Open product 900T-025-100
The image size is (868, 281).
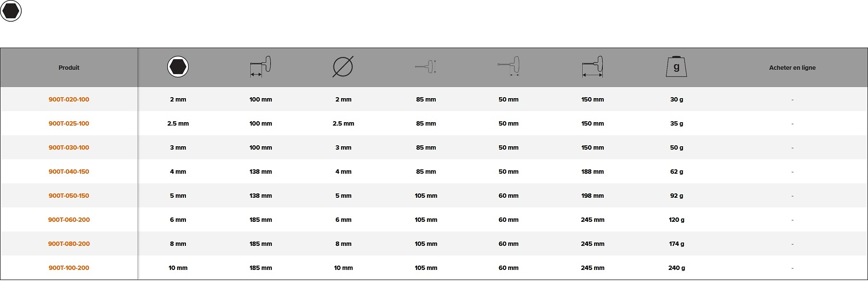[69, 124]
